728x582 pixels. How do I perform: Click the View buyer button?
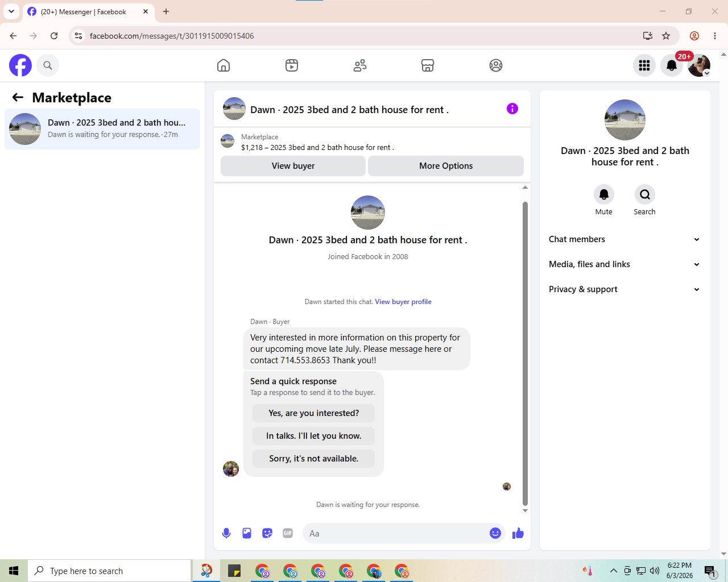293,166
